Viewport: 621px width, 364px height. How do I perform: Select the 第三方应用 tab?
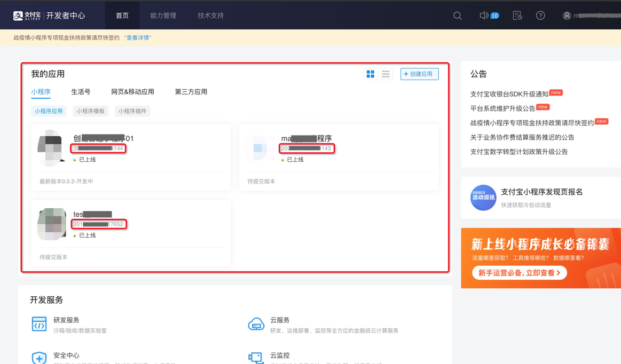[191, 92]
